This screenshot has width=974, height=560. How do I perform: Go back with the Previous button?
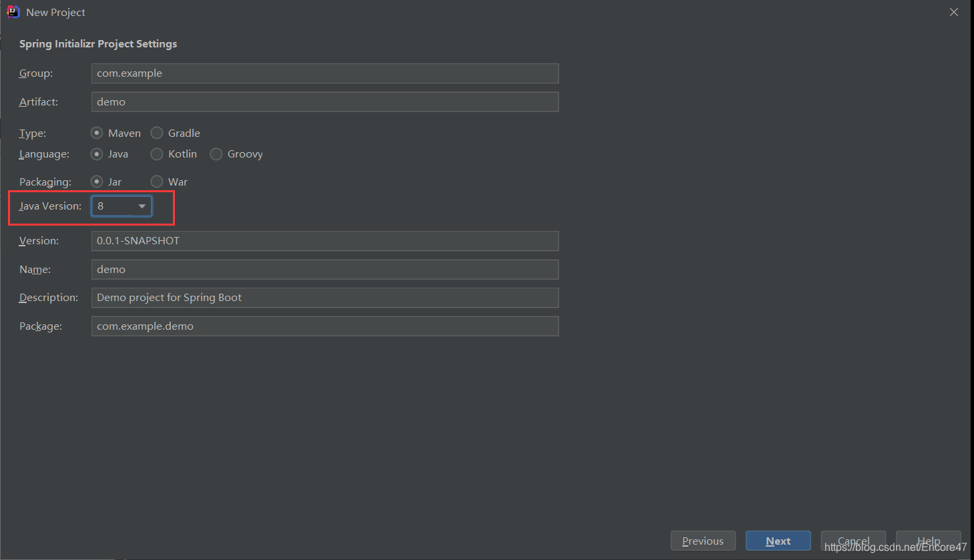click(703, 541)
